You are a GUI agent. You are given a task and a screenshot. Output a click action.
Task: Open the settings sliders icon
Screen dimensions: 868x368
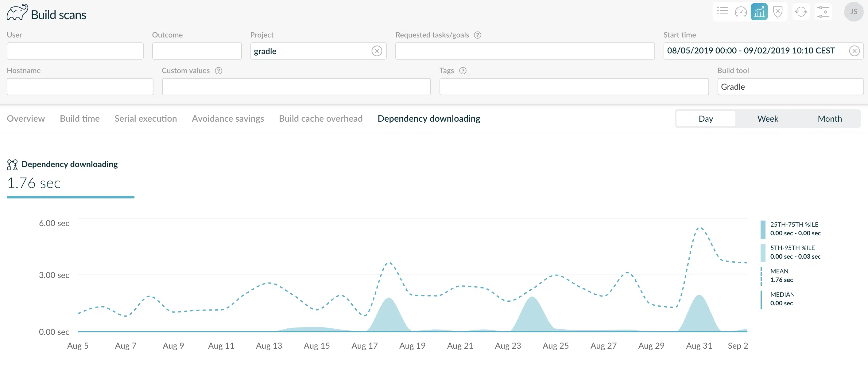click(823, 12)
